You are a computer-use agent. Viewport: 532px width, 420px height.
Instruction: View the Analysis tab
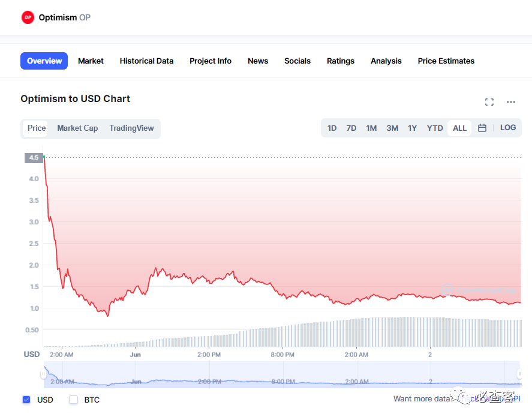pyautogui.click(x=386, y=61)
